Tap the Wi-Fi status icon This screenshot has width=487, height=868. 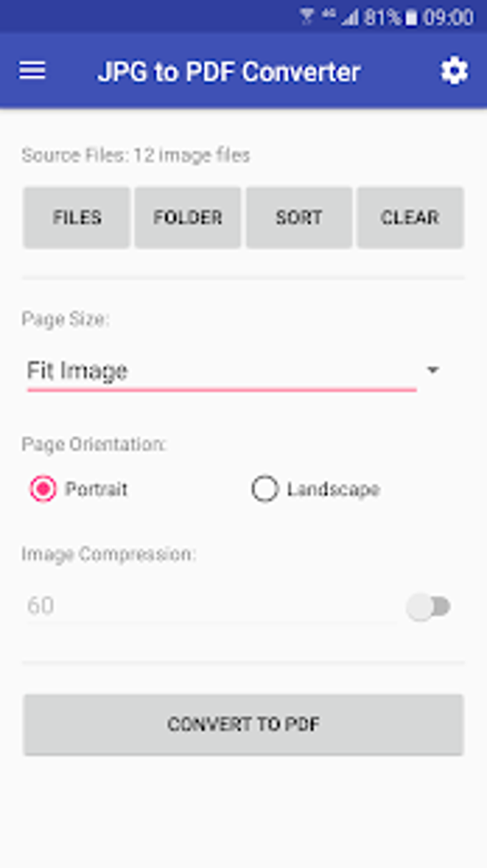pos(307,16)
